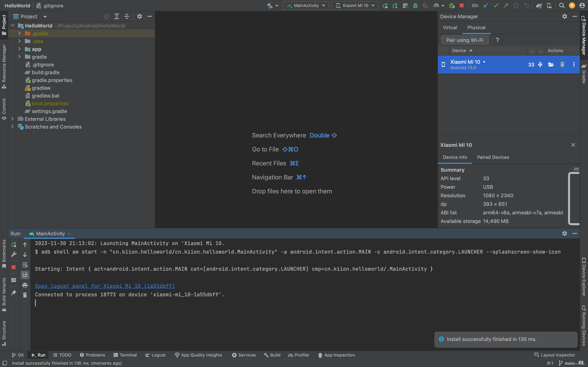Toggle scroll to end in console output
Image resolution: width=588 pixels, height=367 pixels.
click(25, 275)
